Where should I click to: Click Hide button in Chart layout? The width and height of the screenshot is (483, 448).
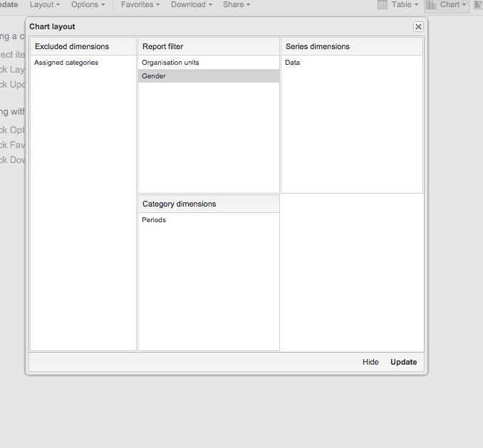pos(370,362)
